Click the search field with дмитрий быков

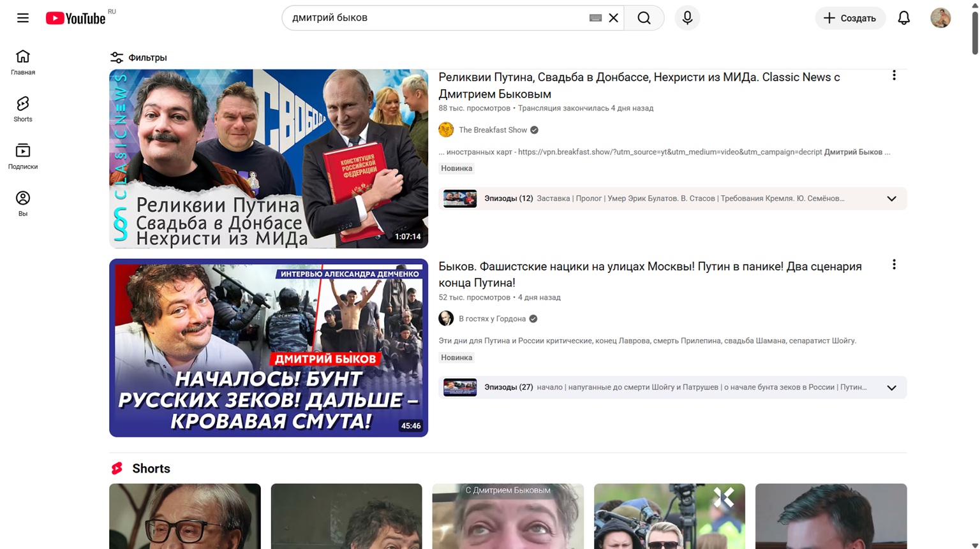pos(434,18)
